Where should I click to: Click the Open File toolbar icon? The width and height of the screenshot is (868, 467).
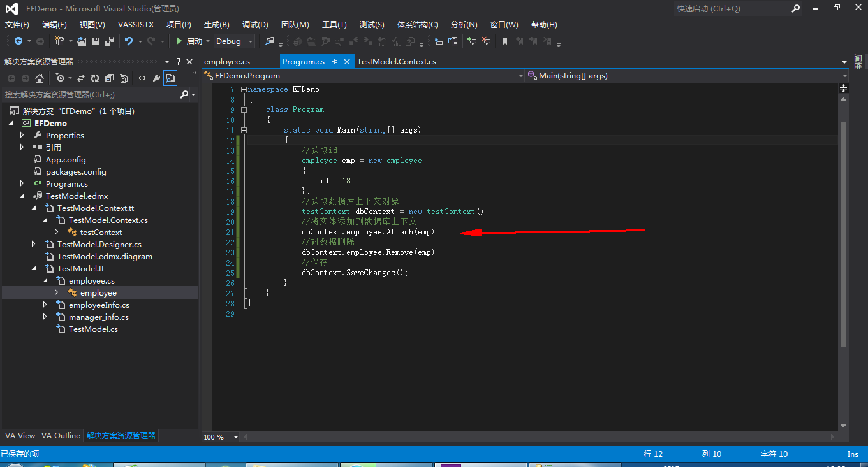click(x=82, y=41)
